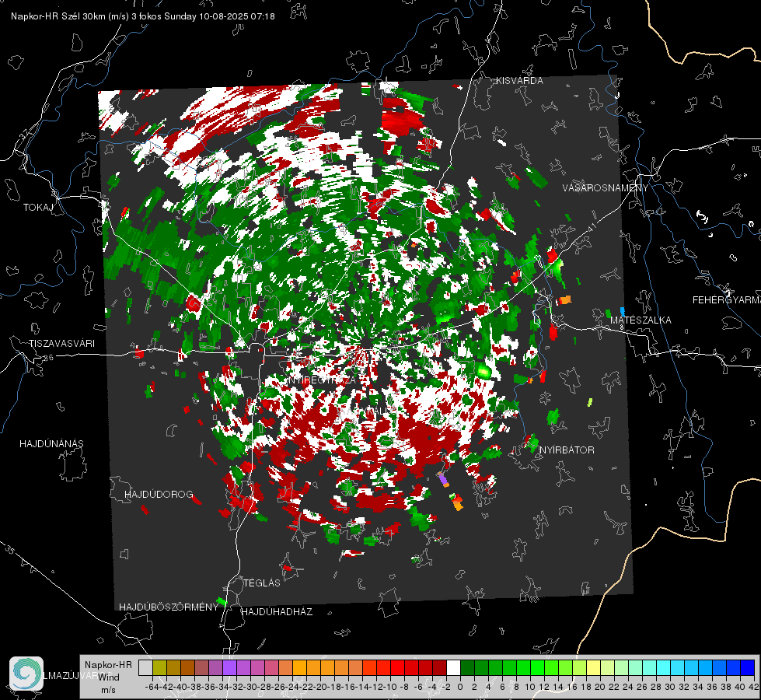Screen dimensions: 761x700
Task: Click the FEHÉRGYARMAT label at right edge
Action: pyautogui.click(x=726, y=300)
